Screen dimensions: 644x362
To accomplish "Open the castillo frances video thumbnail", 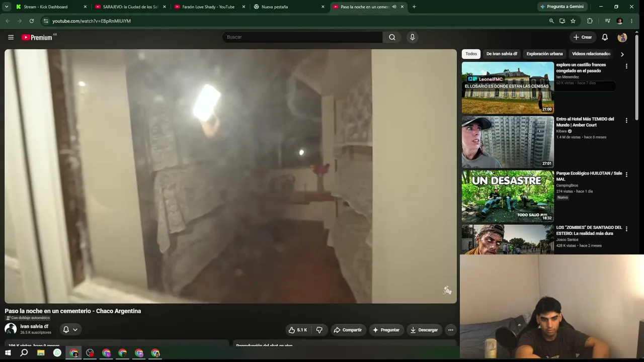I will tap(508, 87).
